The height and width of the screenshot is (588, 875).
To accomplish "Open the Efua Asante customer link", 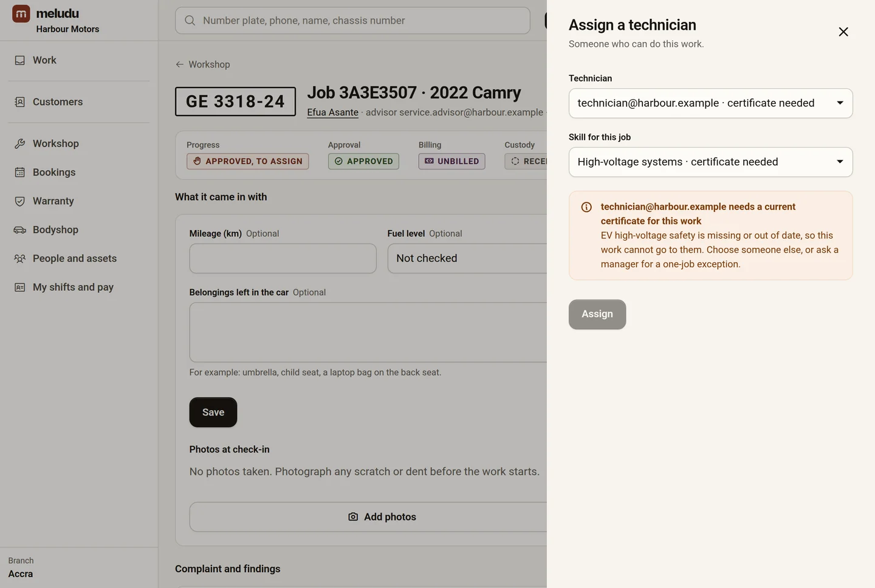I will [x=333, y=112].
